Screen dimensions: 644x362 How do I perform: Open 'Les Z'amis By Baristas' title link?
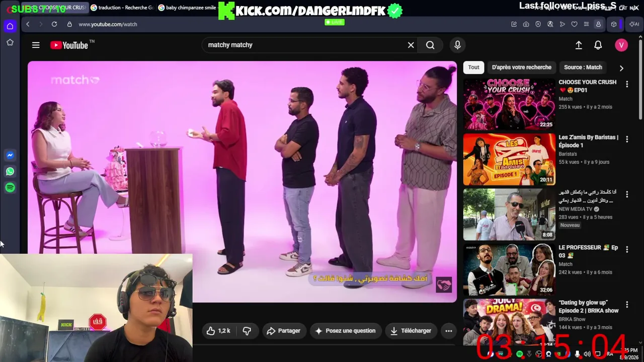click(x=589, y=141)
